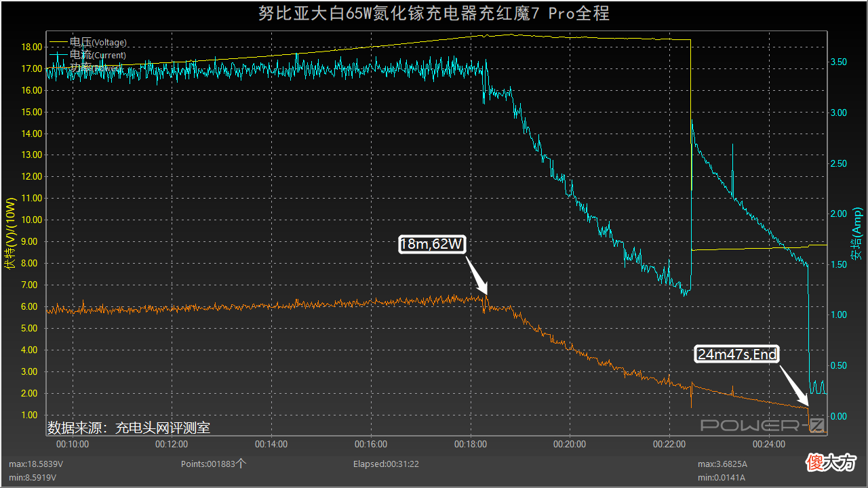Select the 00:24:00 time axis label
Image resolution: width=868 pixels, height=488 pixels.
coord(769,445)
